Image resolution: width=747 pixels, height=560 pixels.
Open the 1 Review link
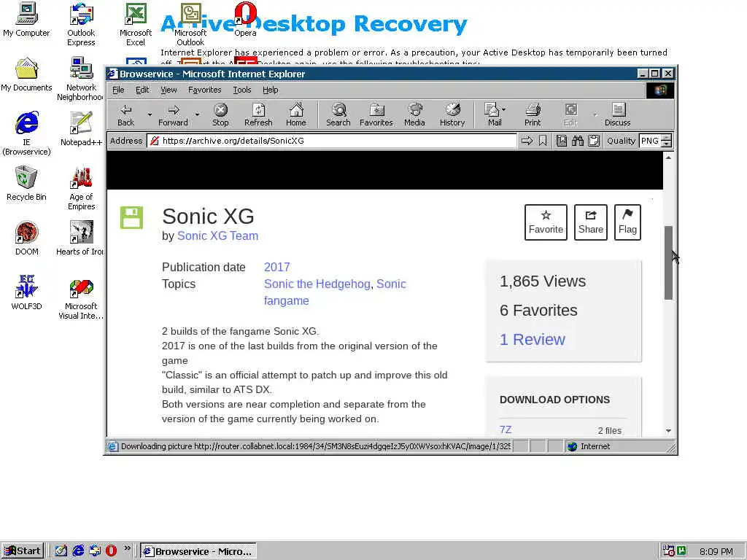click(x=532, y=340)
